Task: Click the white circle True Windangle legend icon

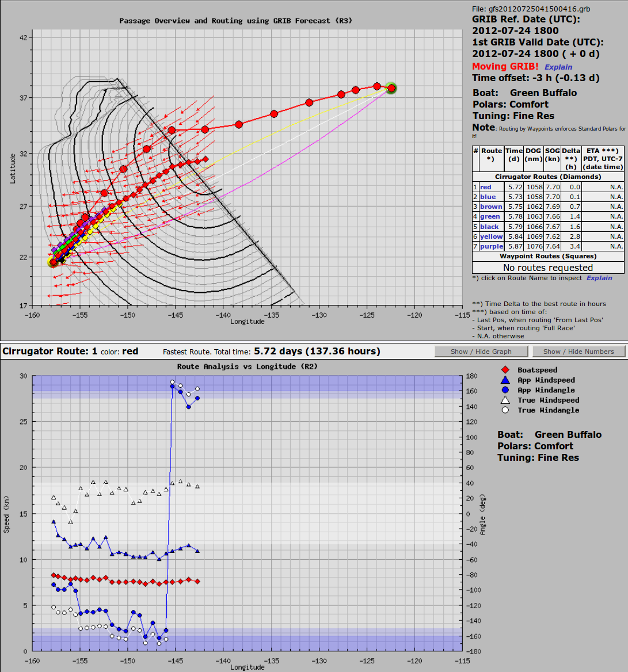Action: click(x=505, y=410)
